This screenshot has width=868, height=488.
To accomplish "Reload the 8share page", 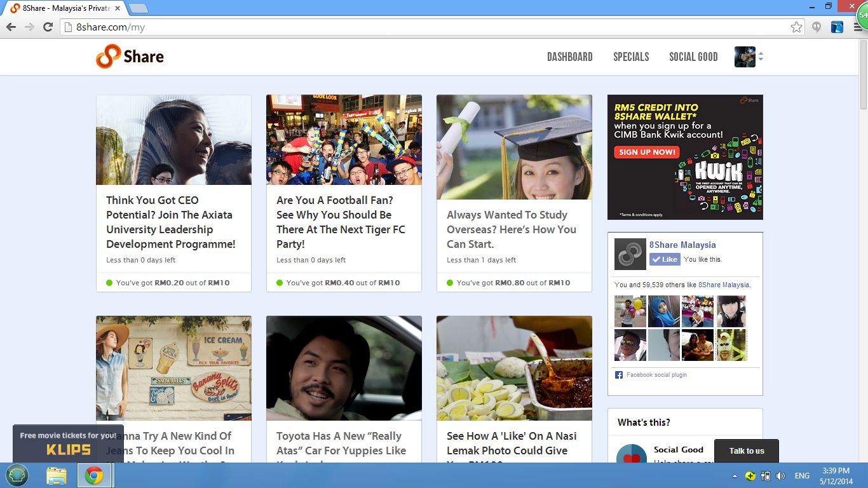I will click(48, 27).
